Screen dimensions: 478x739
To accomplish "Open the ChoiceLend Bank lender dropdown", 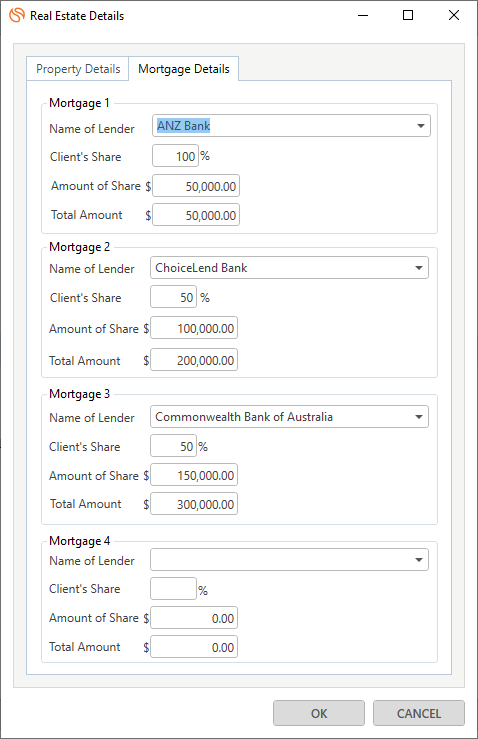I will [x=289, y=268].
